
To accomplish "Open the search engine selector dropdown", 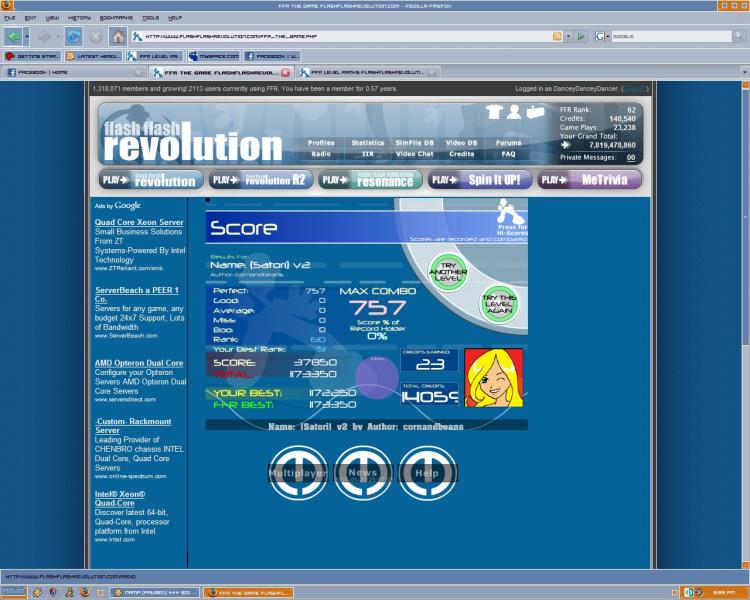I will pyautogui.click(x=602, y=36).
